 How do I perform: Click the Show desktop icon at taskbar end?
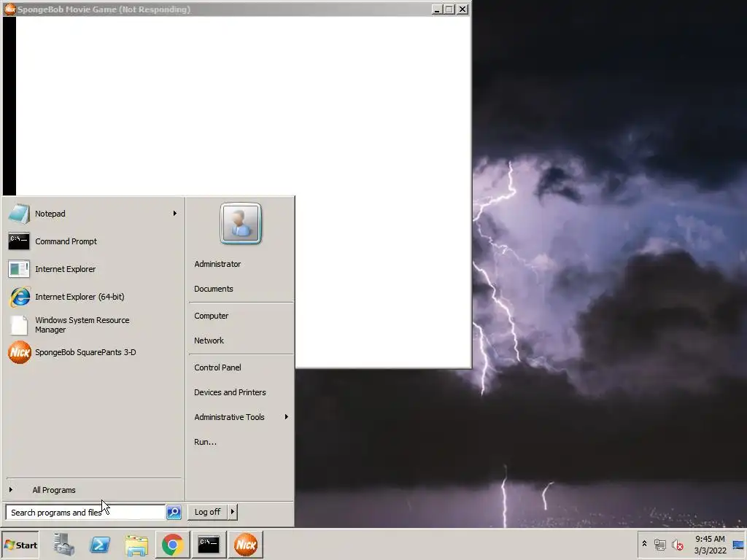point(738,545)
